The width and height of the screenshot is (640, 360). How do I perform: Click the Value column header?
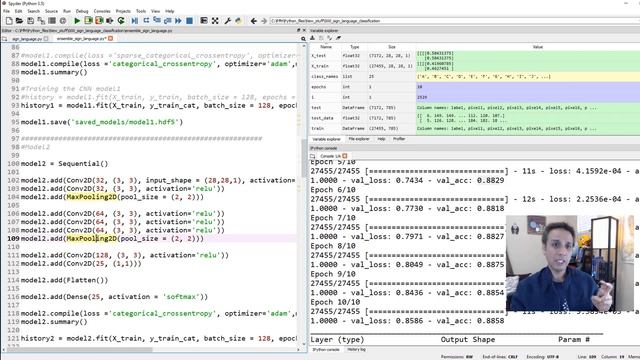538,47
